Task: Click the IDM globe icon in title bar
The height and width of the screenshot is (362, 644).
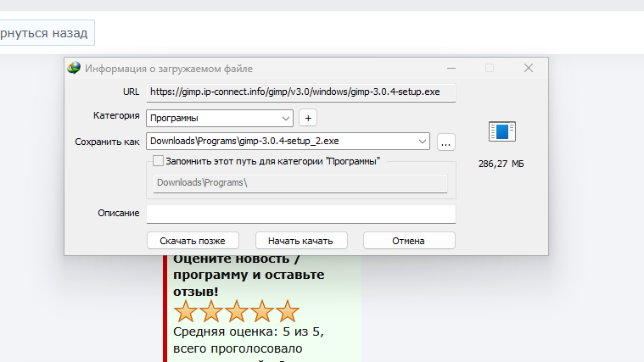Action: (74, 68)
